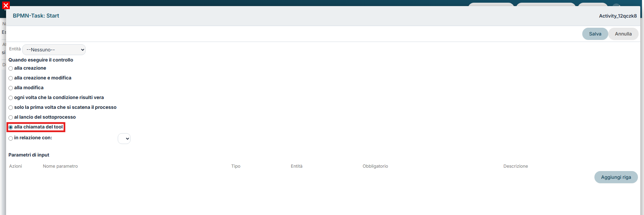Select 'alla chiamata del tool' radio button
This screenshot has height=215, width=644.
pos(11,127)
